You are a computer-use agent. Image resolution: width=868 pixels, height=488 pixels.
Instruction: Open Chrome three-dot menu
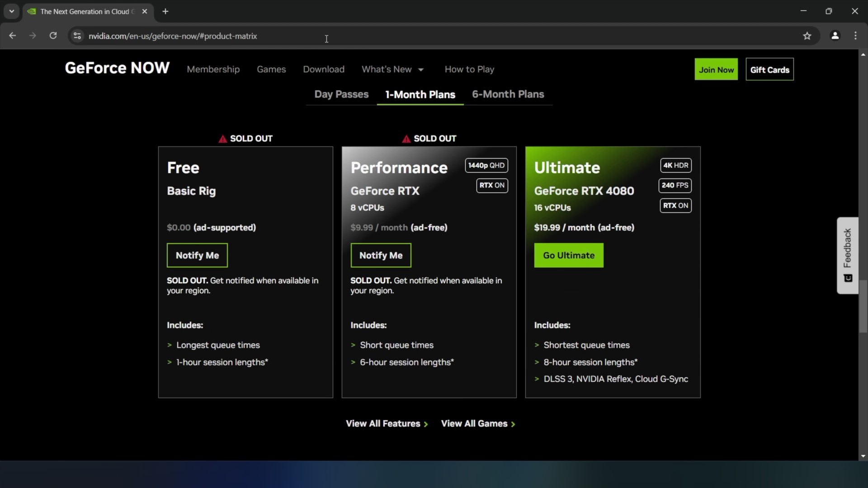(x=855, y=36)
